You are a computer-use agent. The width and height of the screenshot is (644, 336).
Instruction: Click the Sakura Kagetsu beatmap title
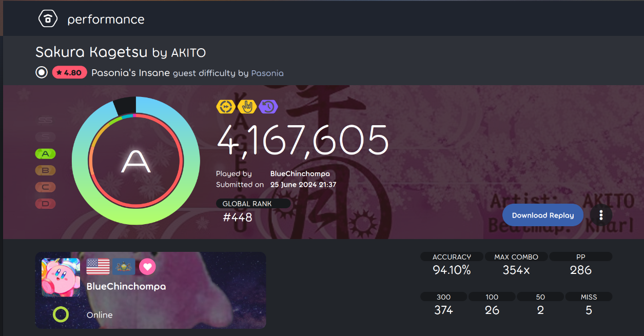[92, 52]
